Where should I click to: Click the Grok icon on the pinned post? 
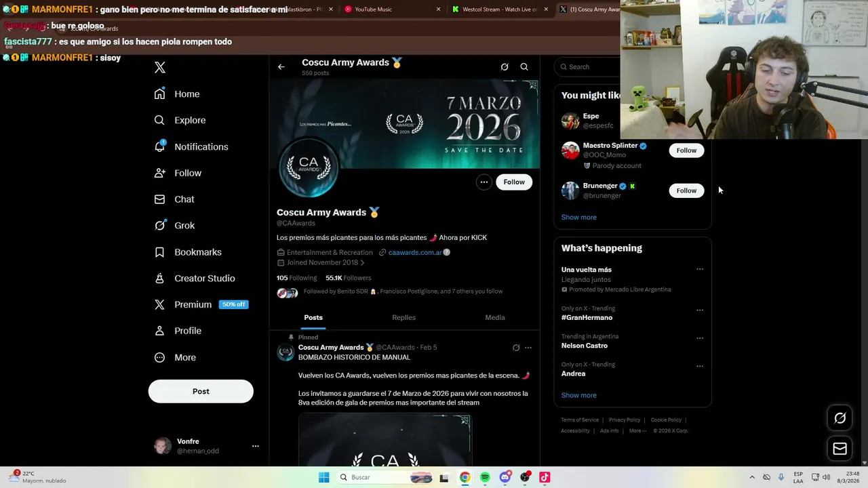(516, 348)
